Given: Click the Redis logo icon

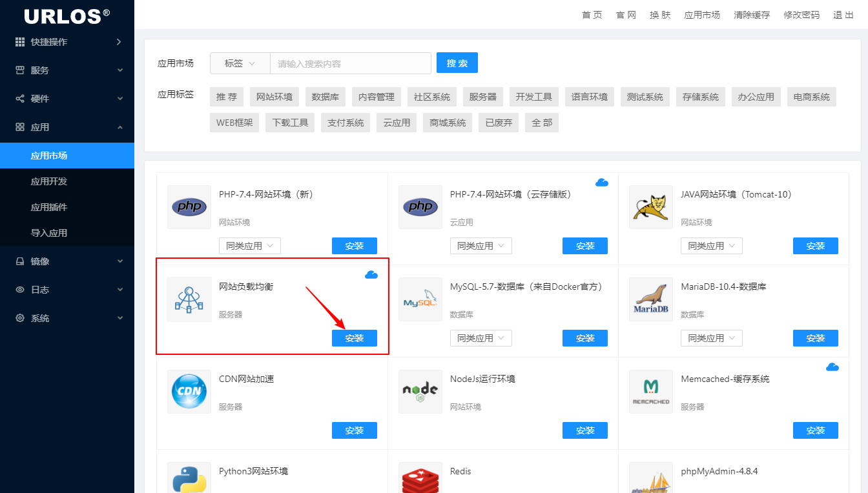Looking at the screenshot, I should pos(420,479).
